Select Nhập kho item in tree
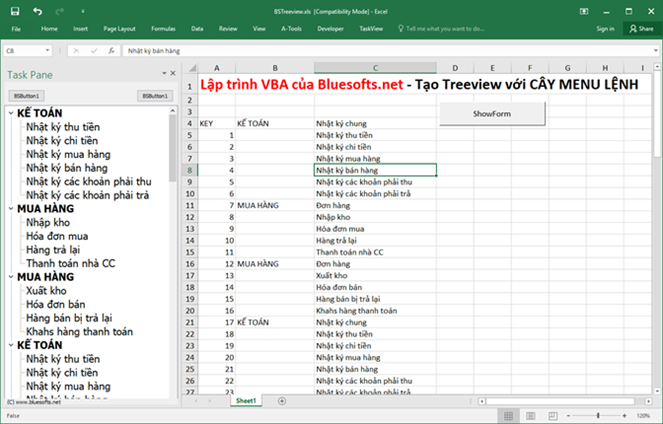The height and width of the screenshot is (424, 663). (x=48, y=222)
